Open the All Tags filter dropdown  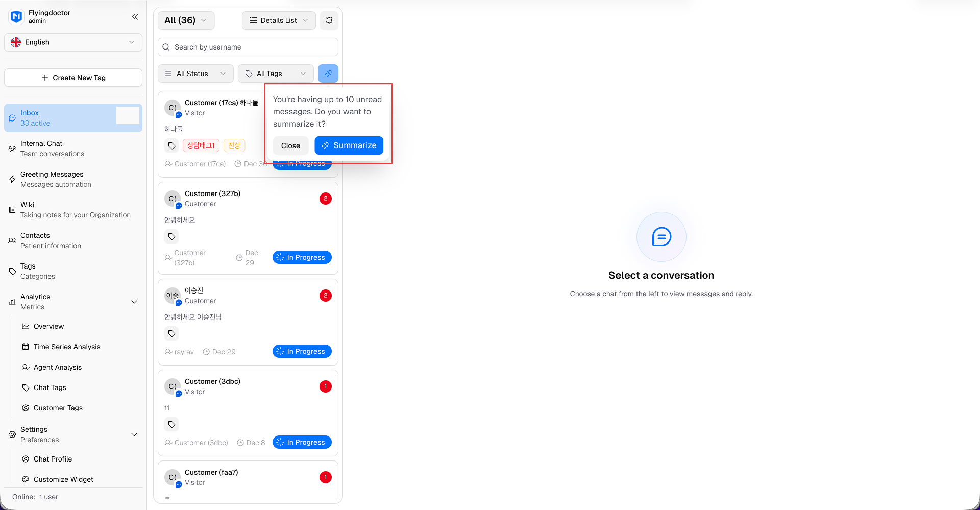pyautogui.click(x=276, y=74)
